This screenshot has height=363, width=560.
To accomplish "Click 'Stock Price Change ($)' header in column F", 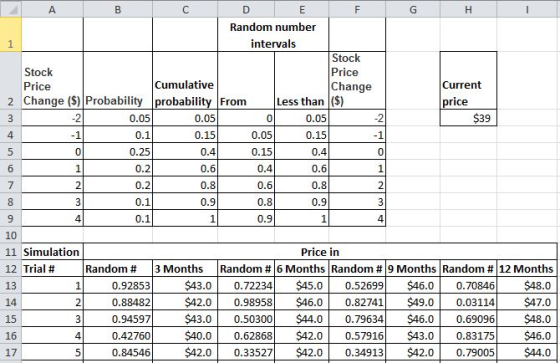I will 357,81.
